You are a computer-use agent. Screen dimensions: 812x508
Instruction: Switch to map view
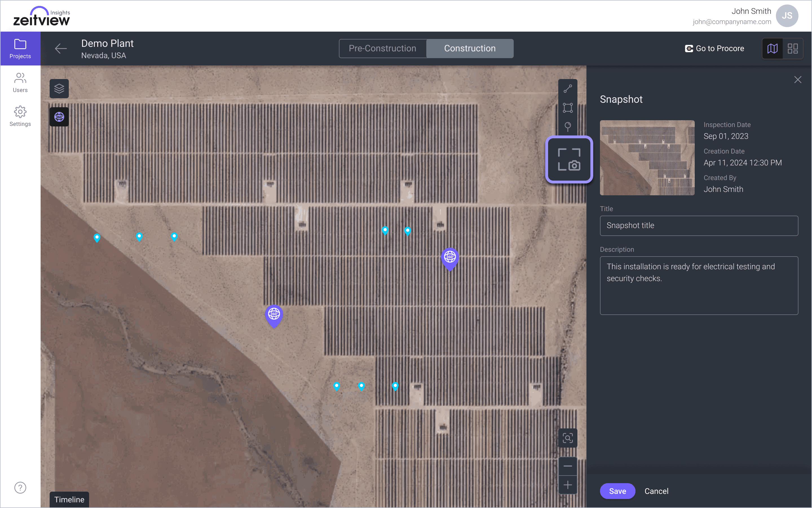pyautogui.click(x=773, y=49)
